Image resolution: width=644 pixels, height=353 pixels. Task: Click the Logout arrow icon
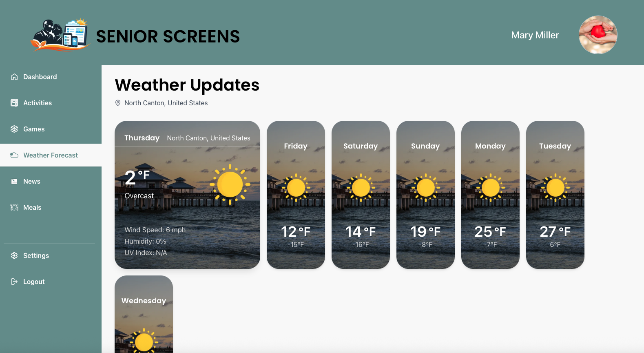(14, 282)
